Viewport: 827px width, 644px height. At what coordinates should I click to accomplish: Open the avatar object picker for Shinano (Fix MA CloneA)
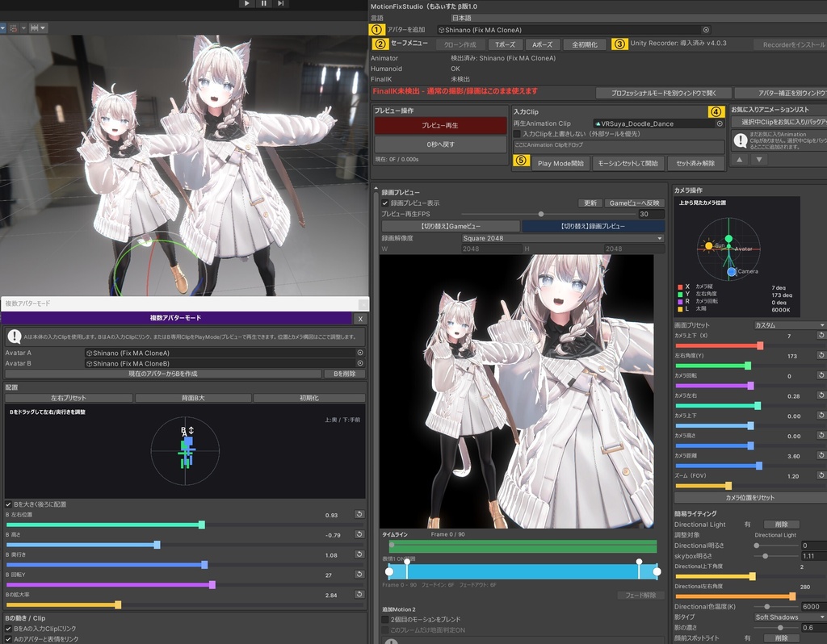706,30
